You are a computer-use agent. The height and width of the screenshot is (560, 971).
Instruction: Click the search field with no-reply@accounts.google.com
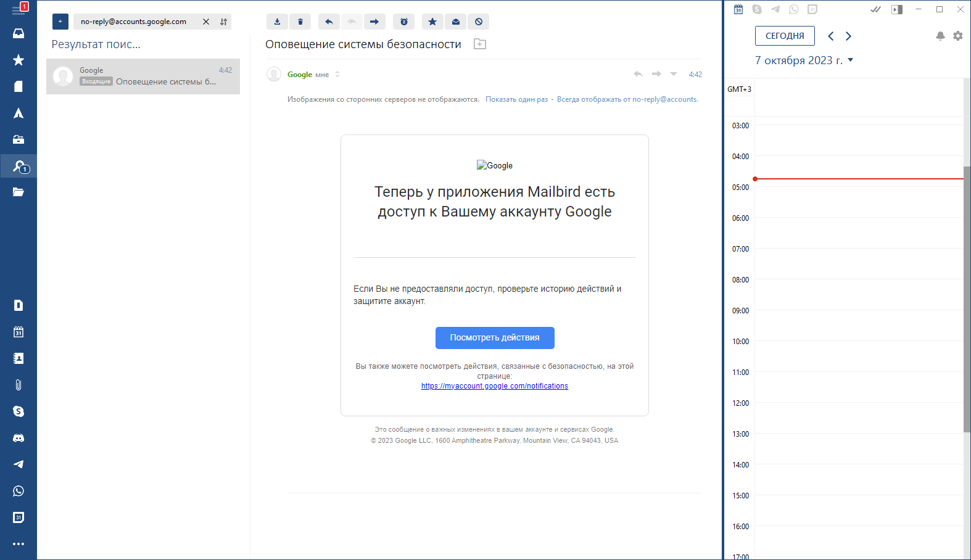pyautogui.click(x=137, y=22)
